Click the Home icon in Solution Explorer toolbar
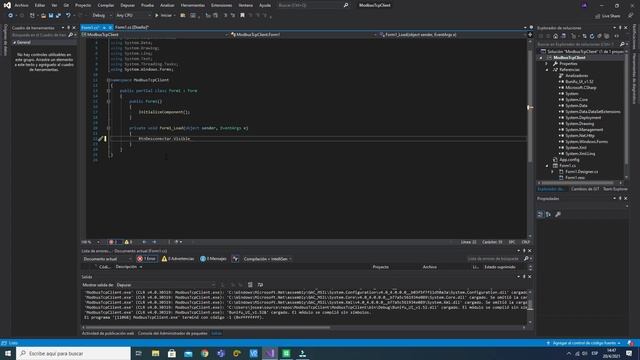The height and width of the screenshot is (360, 640). pos(556,36)
